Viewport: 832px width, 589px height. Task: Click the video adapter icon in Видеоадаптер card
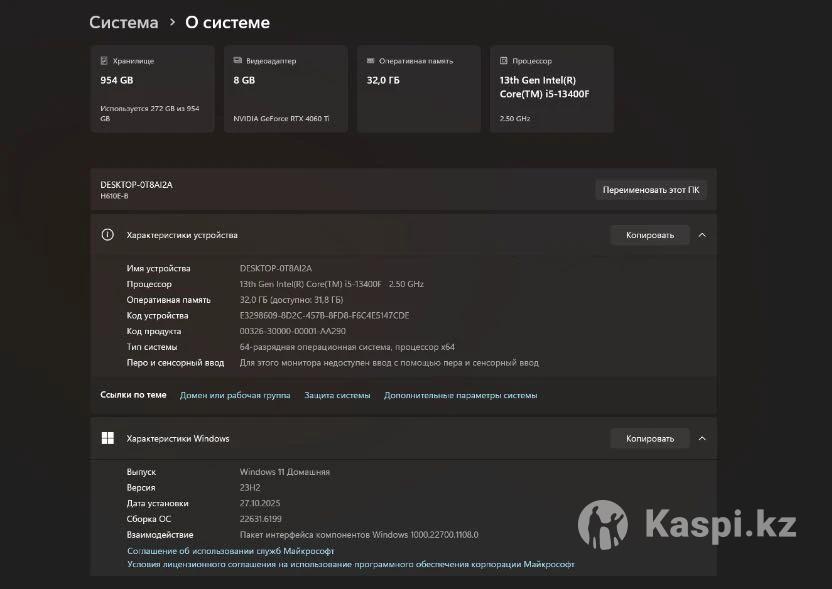click(237, 61)
